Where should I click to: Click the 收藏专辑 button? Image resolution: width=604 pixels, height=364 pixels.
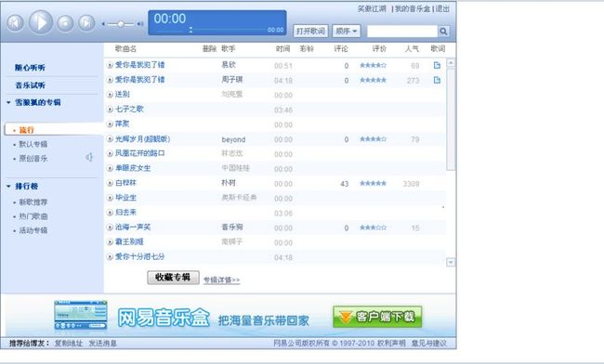(x=173, y=278)
